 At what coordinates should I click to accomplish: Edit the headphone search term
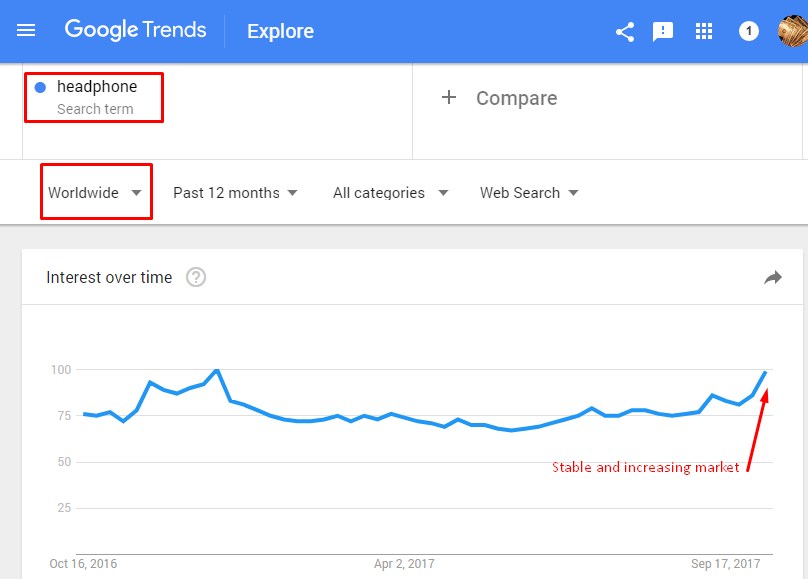[x=97, y=87]
